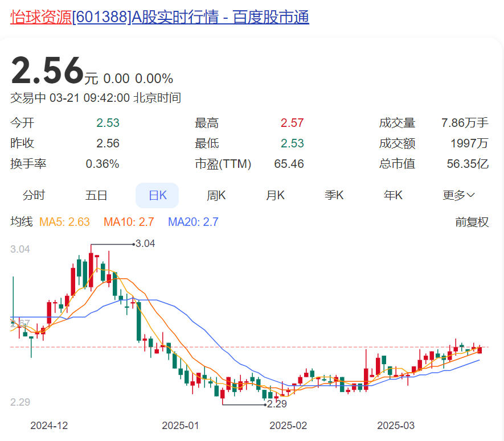
Task: Select the 季K chart tab
Action: (334, 195)
